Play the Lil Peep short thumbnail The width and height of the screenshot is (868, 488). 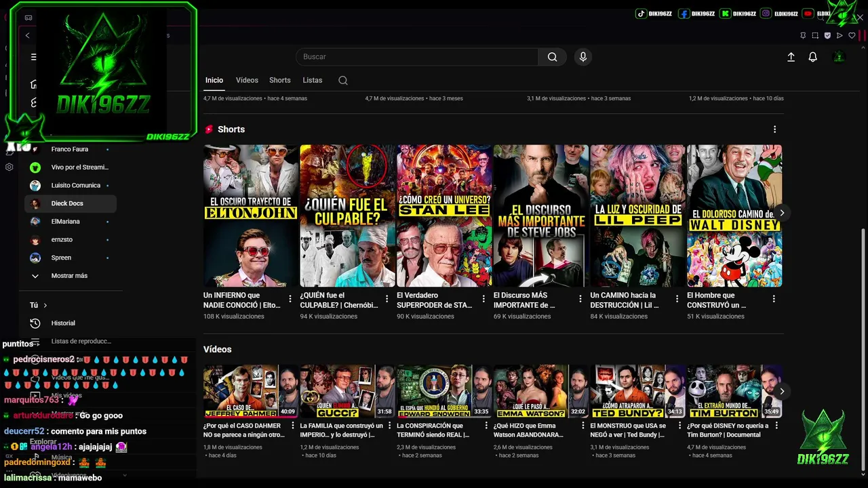[637, 216]
